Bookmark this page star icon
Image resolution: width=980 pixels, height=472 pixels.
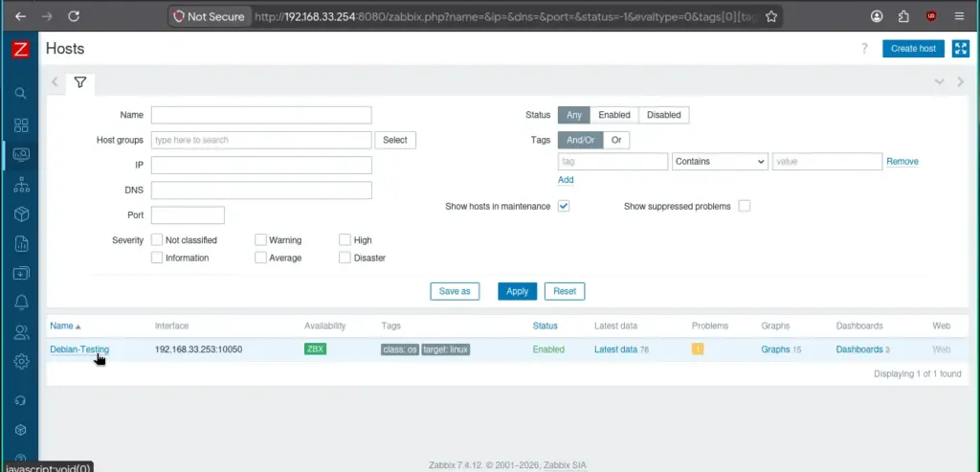coord(771,17)
